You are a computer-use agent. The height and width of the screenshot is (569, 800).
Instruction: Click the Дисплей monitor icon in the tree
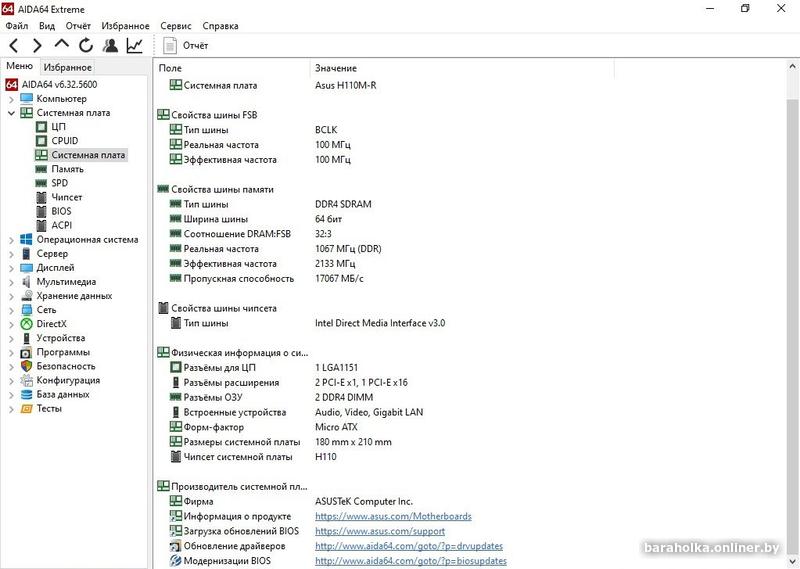(x=27, y=267)
